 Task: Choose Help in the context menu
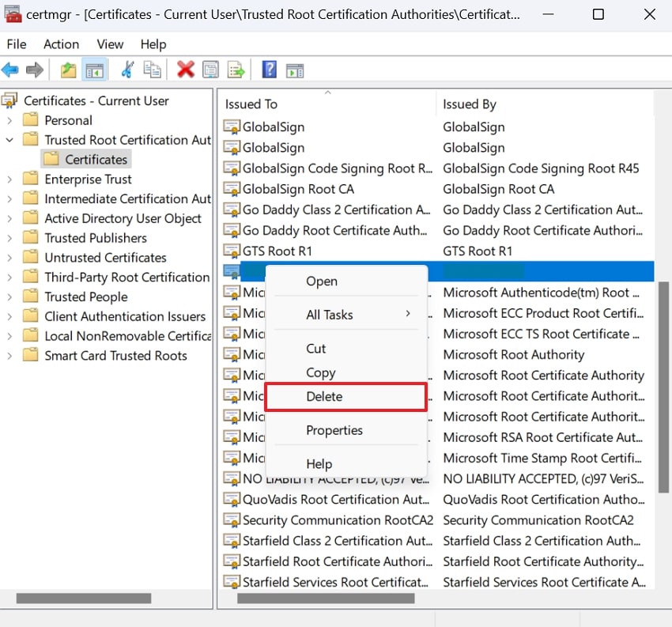point(346,463)
